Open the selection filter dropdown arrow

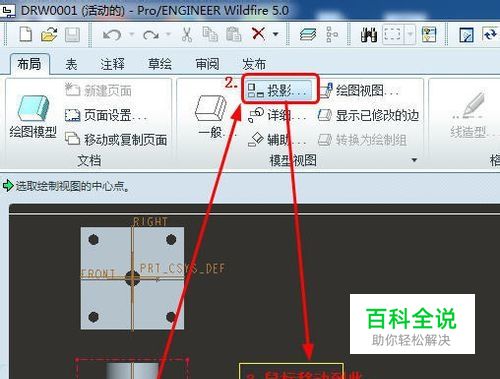point(410,34)
